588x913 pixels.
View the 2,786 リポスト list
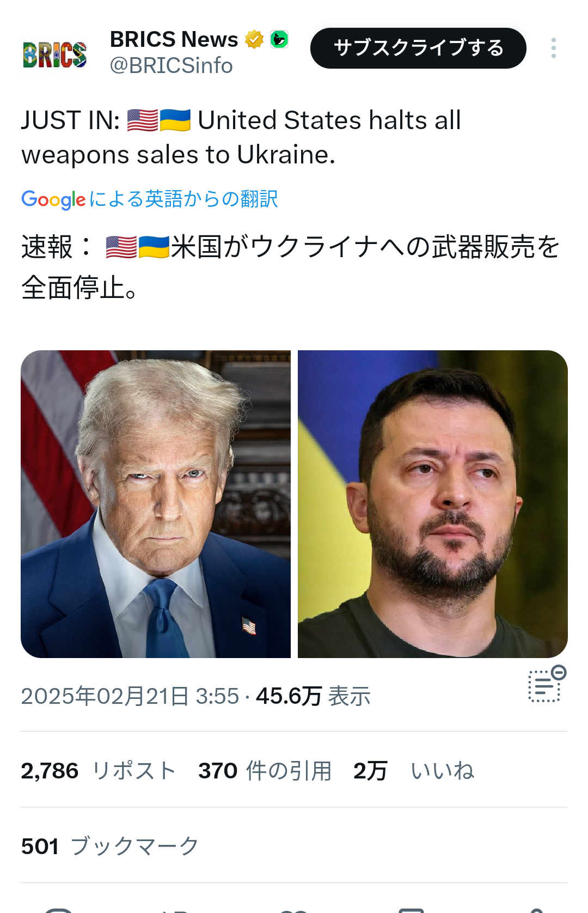click(x=99, y=771)
